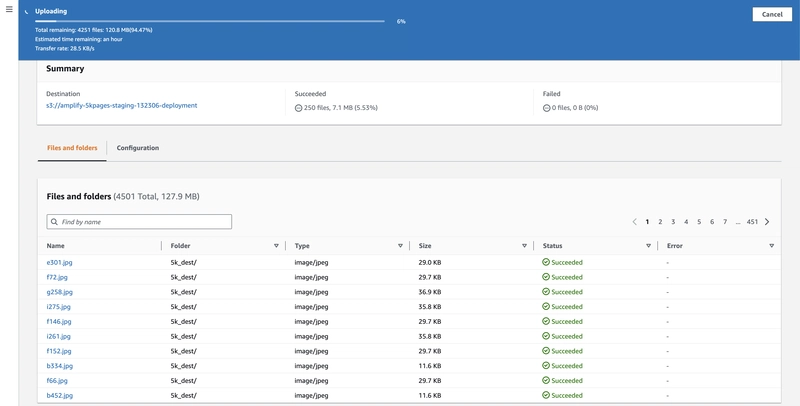Click Succeeded check icon for f66.jpg
This screenshot has width=800, height=406.
(x=546, y=380)
